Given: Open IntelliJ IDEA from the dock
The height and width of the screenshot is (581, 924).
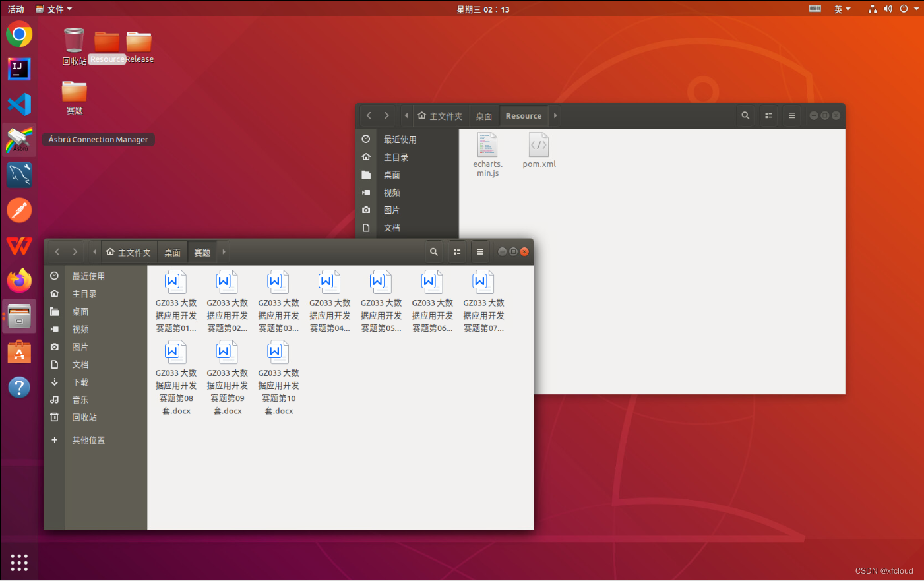Looking at the screenshot, I should [19, 69].
